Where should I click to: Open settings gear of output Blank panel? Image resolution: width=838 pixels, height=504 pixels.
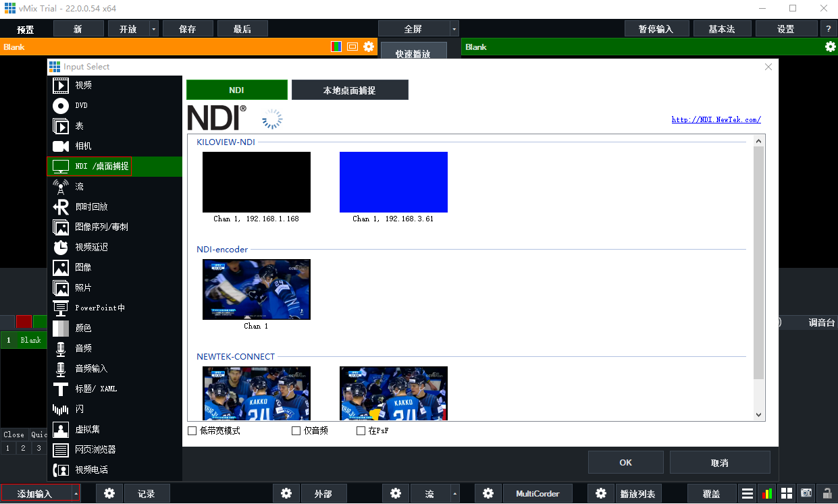pyautogui.click(x=831, y=47)
